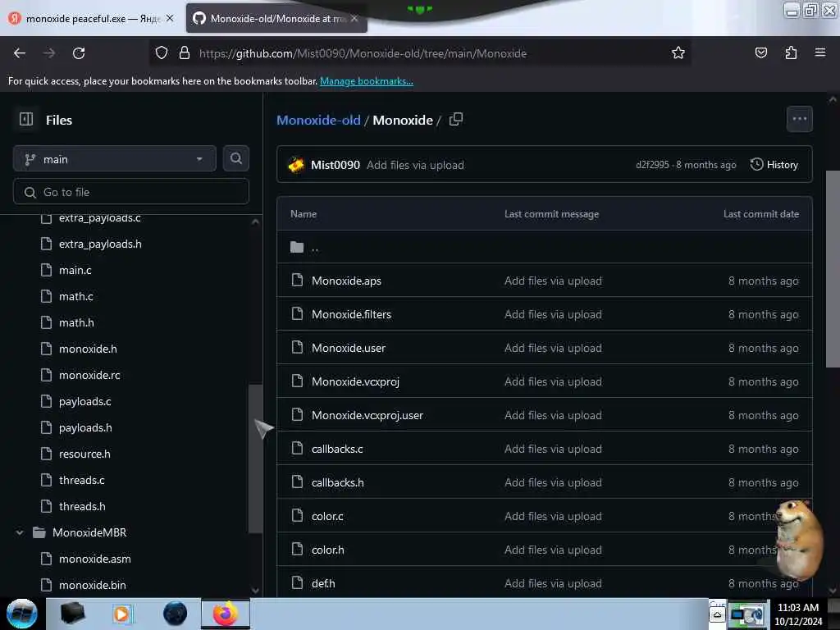The image size is (840, 630).
Task: Open the Windows Start orb
Action: [x=22, y=614]
